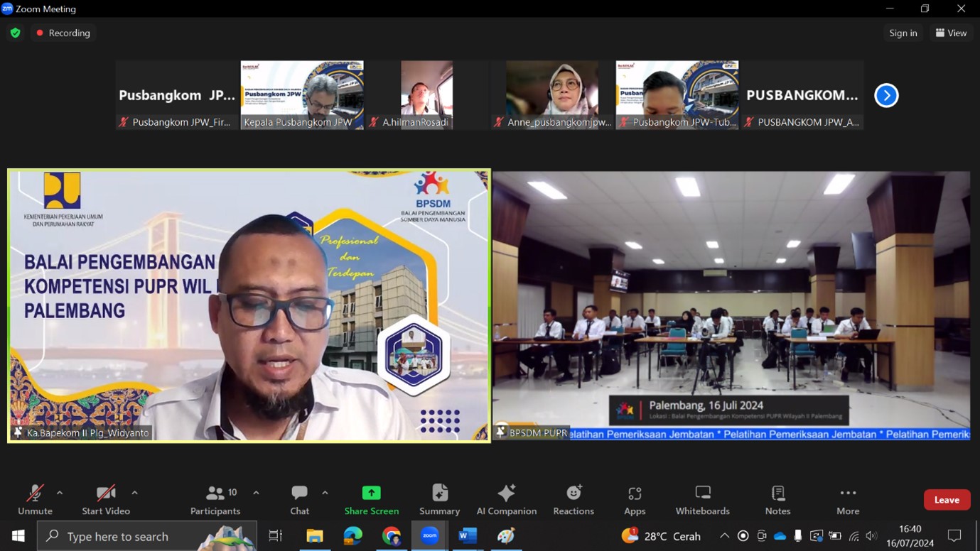Expand chat options caret

325,493
